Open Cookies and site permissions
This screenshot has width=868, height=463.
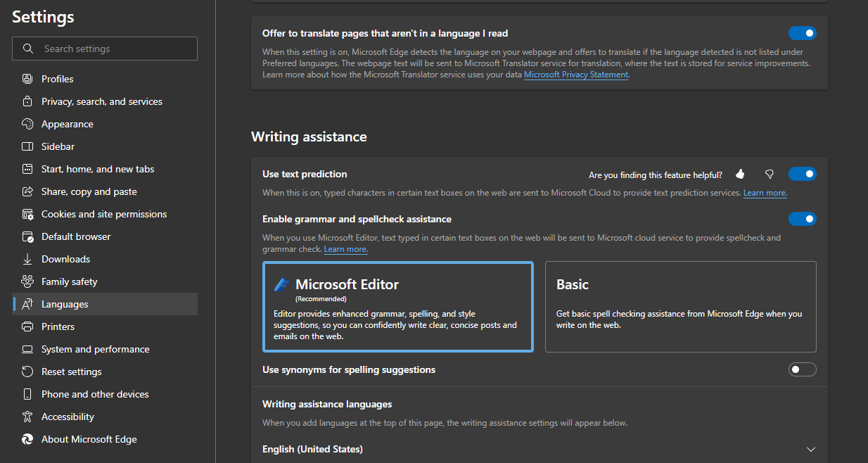point(104,214)
